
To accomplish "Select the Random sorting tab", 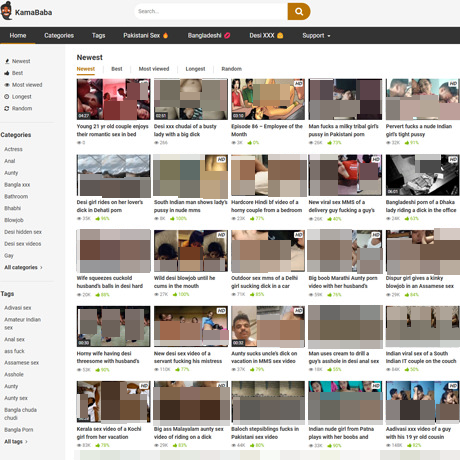I will (x=232, y=69).
